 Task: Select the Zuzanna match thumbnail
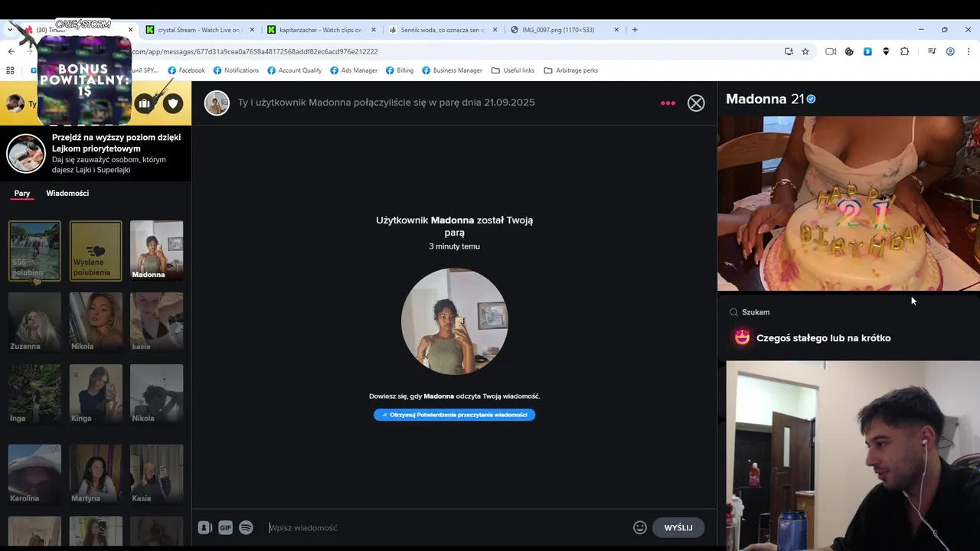(x=34, y=322)
